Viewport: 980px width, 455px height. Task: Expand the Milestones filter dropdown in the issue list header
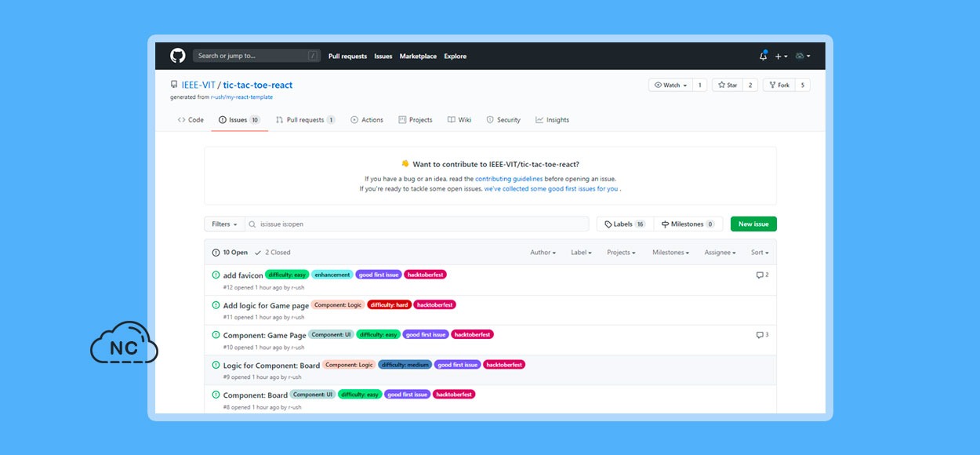670,253
